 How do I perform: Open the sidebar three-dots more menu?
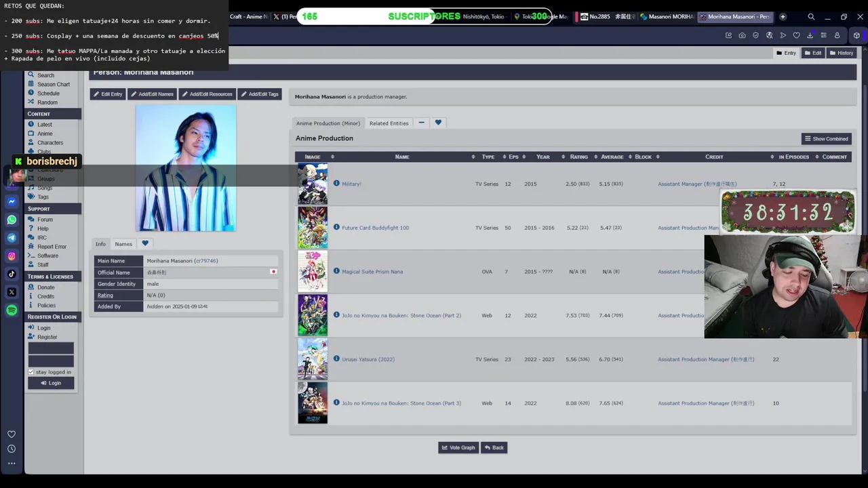pos(12,464)
